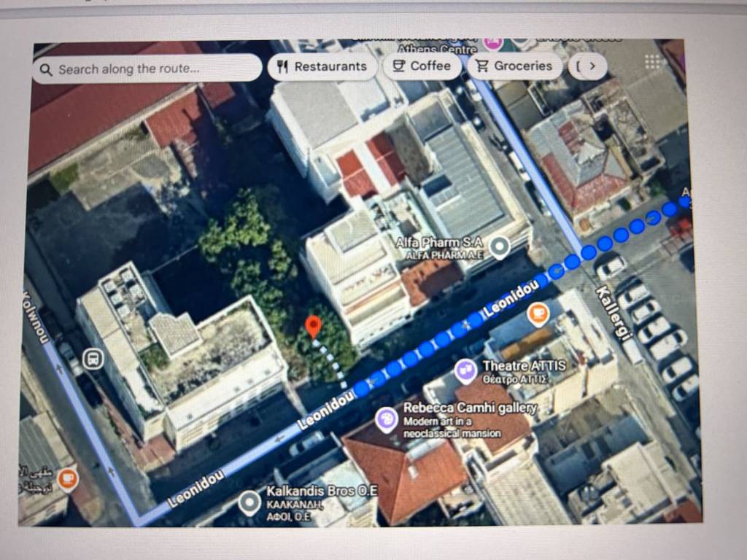Viewport: 747px width, 560px height.
Task: Tap the Groceries filter chip
Action: point(514,66)
